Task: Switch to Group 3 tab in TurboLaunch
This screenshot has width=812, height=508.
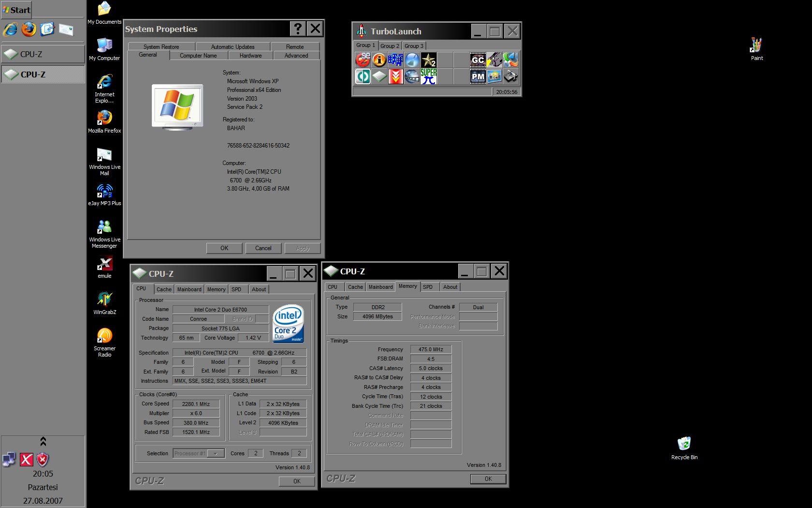Action: pyautogui.click(x=414, y=46)
